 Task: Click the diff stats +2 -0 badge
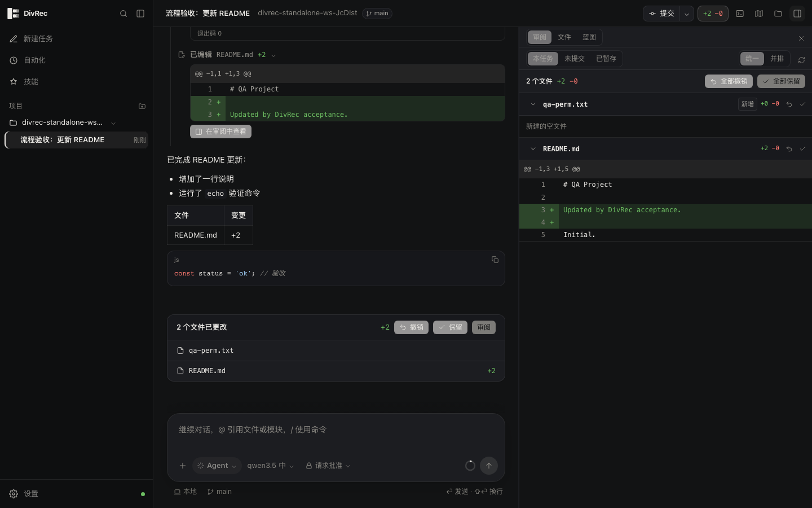click(x=713, y=14)
